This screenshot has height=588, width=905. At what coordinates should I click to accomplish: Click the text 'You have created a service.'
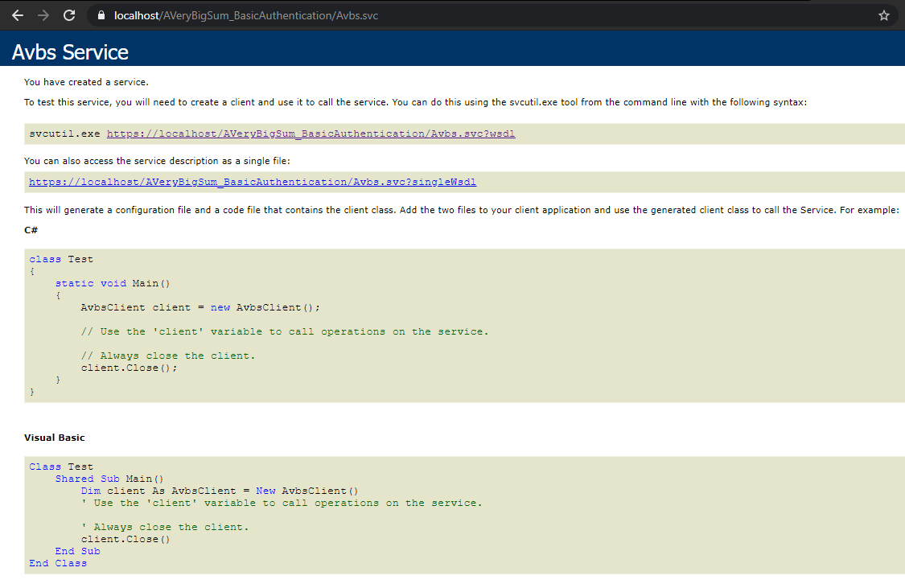point(86,82)
